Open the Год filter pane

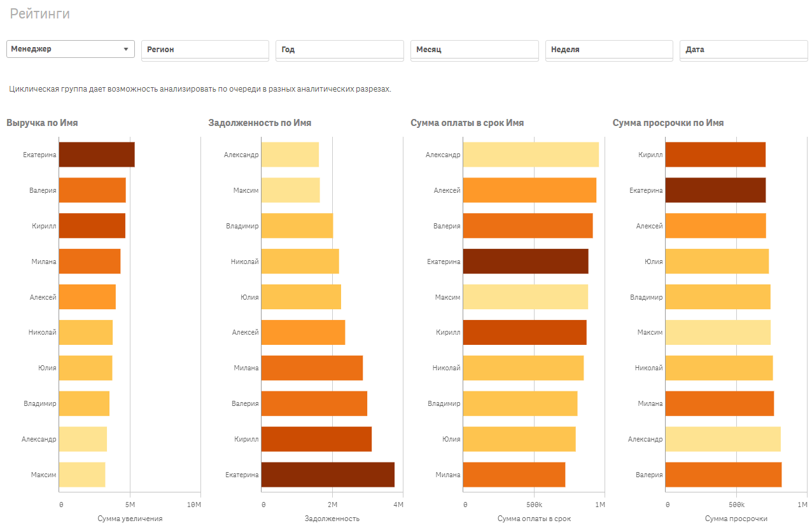[339, 50]
